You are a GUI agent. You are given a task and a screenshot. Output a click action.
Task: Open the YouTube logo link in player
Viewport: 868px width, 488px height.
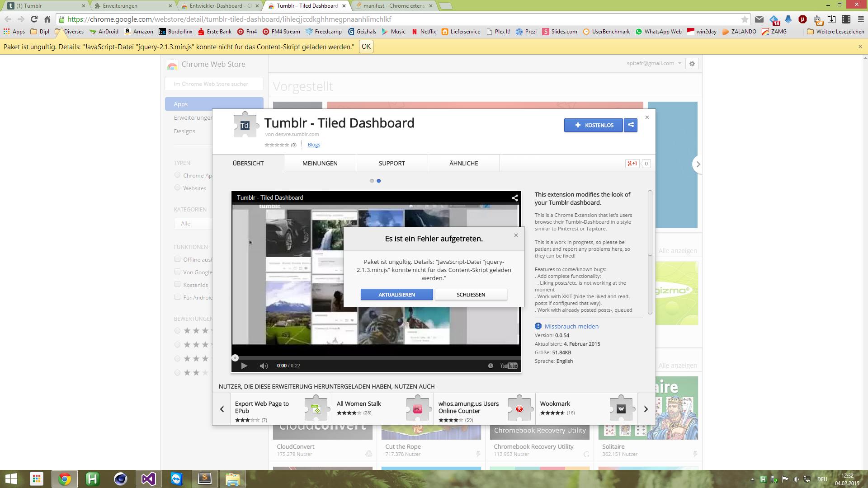[x=509, y=366]
